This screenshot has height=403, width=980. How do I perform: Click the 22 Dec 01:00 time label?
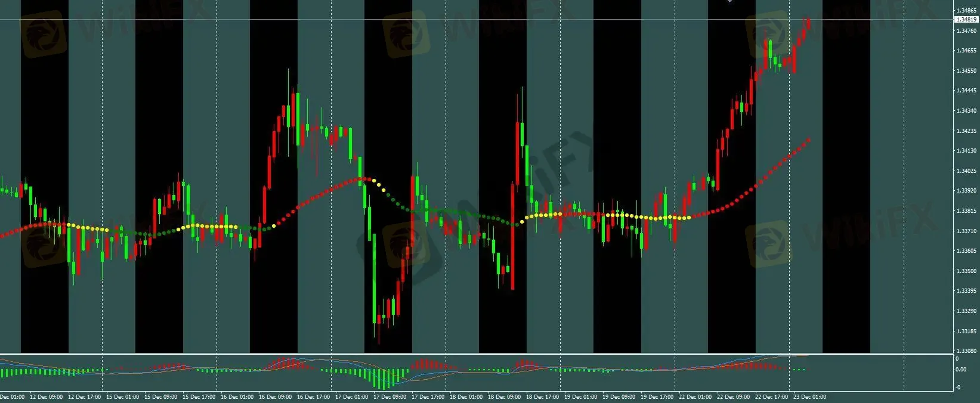click(695, 396)
